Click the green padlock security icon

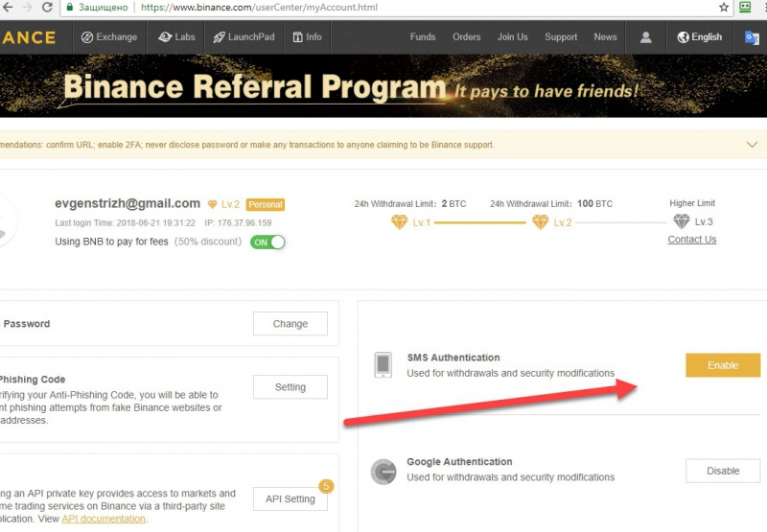(x=70, y=8)
